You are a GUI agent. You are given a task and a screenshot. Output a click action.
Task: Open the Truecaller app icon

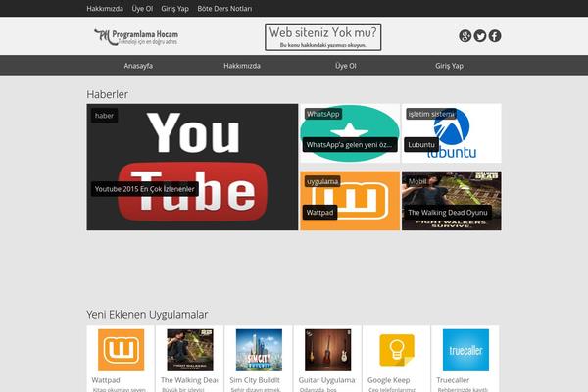465,350
